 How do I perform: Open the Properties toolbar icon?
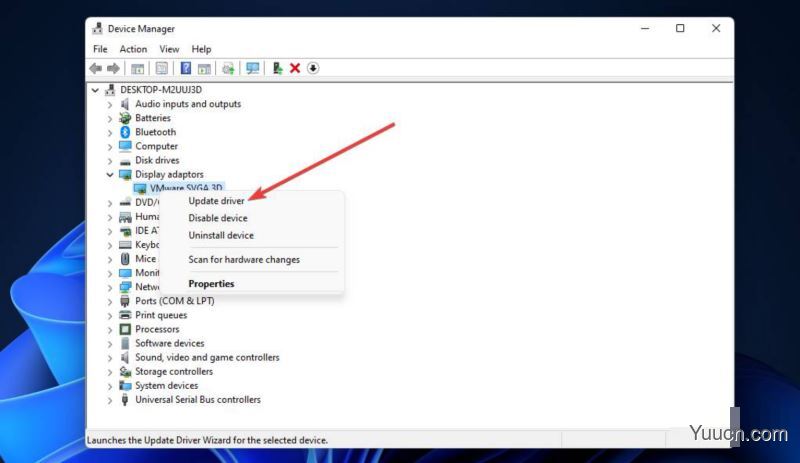click(x=161, y=68)
